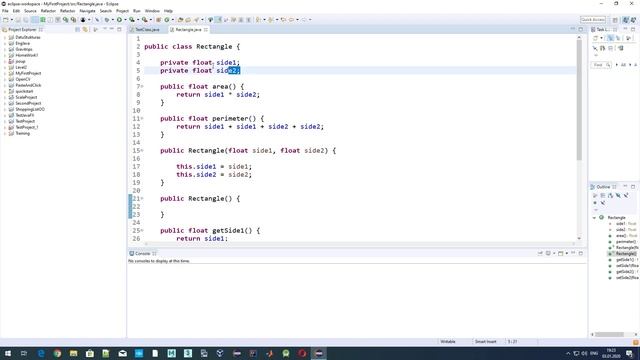This screenshot has width=640, height=360.
Task: Toggle Hide Non-Public Members in Outline toolbar
Action: pos(595,203)
